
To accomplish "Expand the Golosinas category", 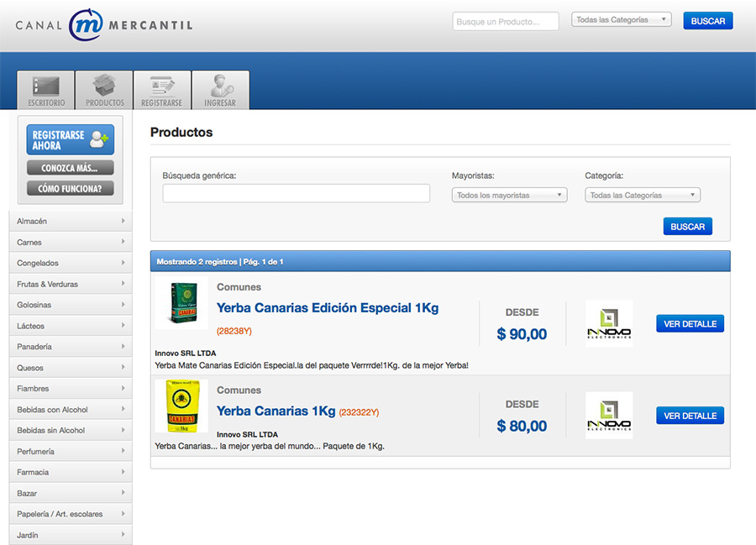I will [x=71, y=305].
